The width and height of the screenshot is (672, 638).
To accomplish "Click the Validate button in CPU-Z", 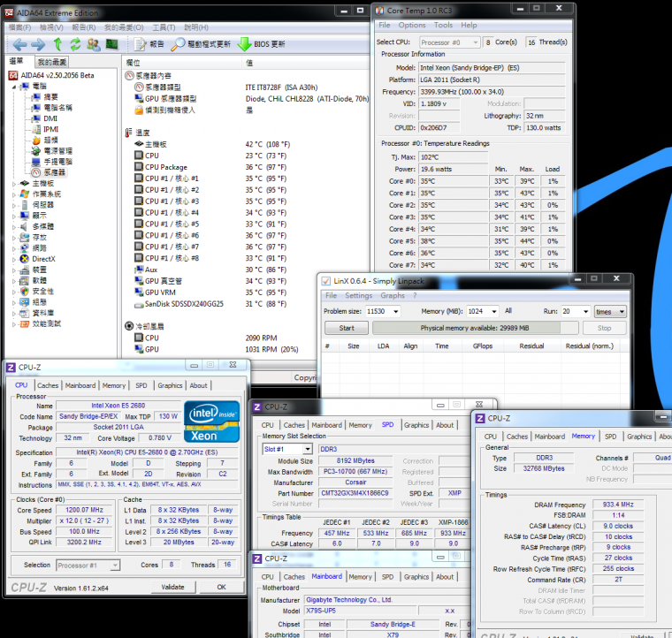I will tap(172, 587).
